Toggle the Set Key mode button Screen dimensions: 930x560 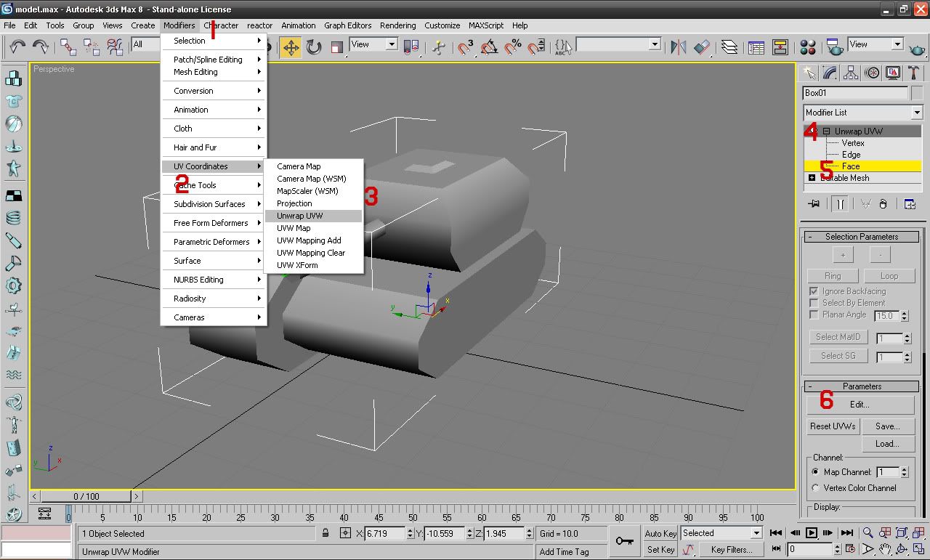pos(660,550)
